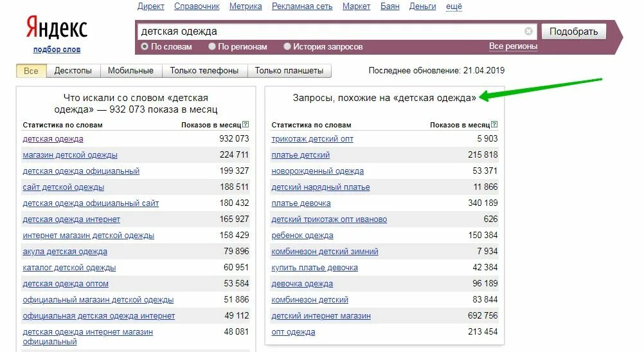Select the 'По словам' radio option

145,46
